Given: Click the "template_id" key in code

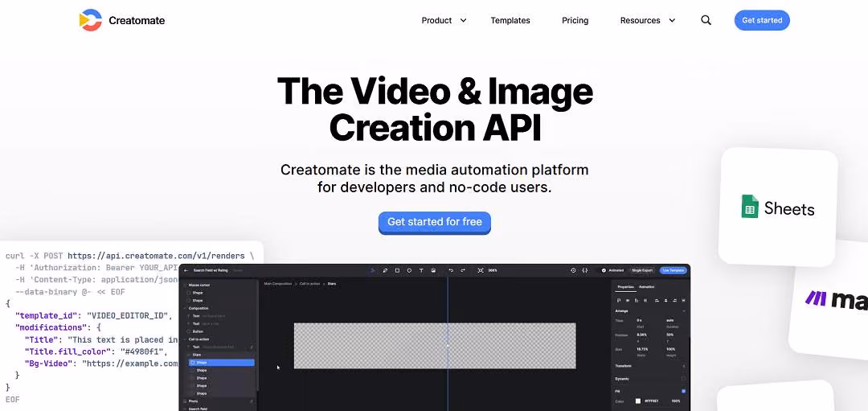Looking at the screenshot, I should click(46, 316).
